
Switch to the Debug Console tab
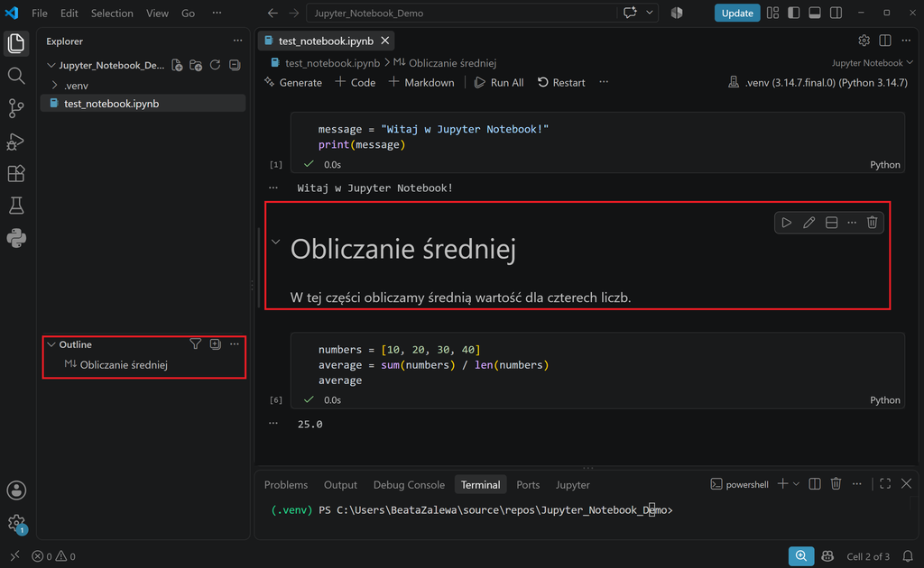[x=409, y=484]
